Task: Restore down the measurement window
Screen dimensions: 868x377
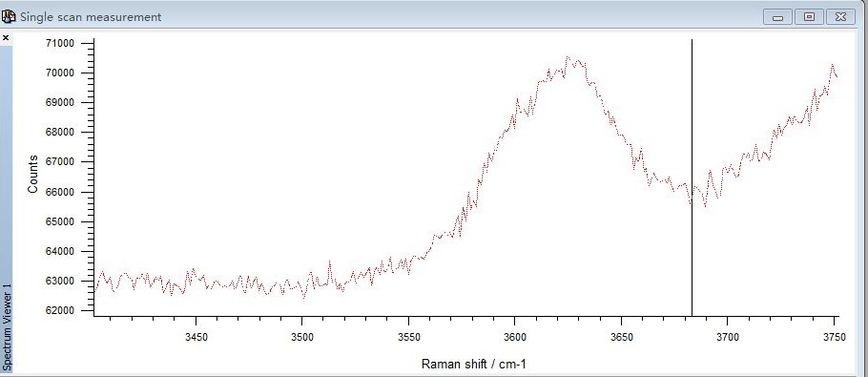Action: (x=809, y=17)
